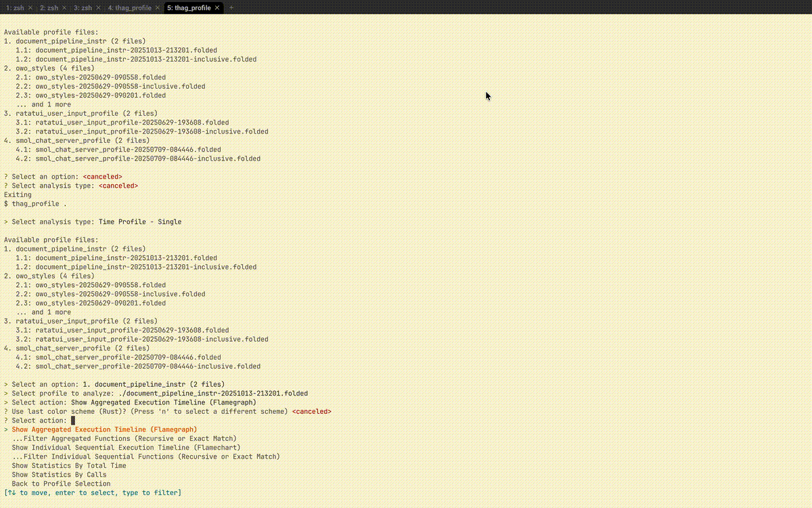Select 'Show Statistics By Calls' option
This screenshot has width=812, height=508.
tap(59, 475)
